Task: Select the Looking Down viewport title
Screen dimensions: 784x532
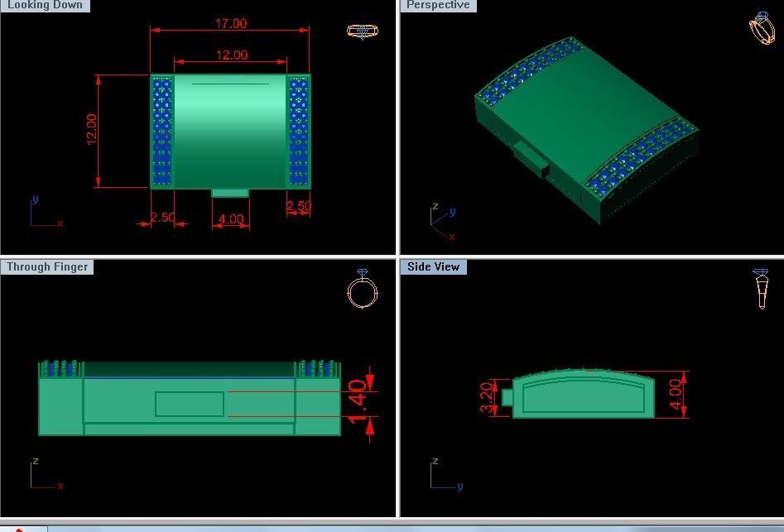Action: pos(45,5)
